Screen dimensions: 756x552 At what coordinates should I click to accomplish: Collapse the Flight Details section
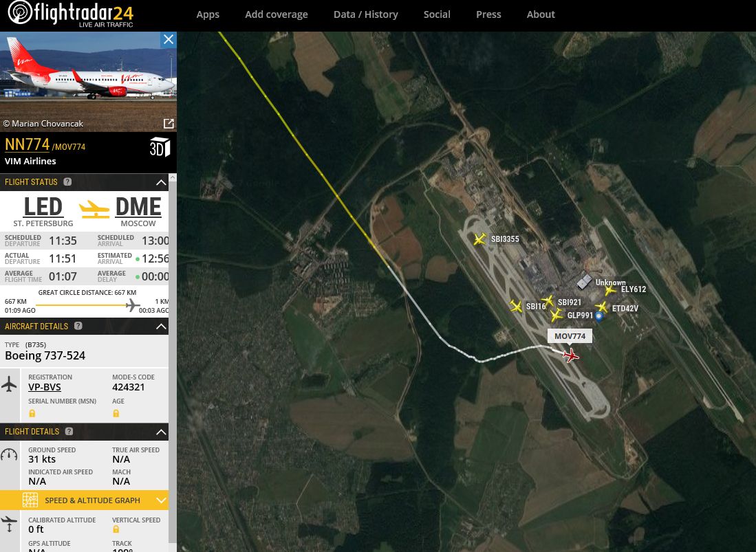pos(161,432)
